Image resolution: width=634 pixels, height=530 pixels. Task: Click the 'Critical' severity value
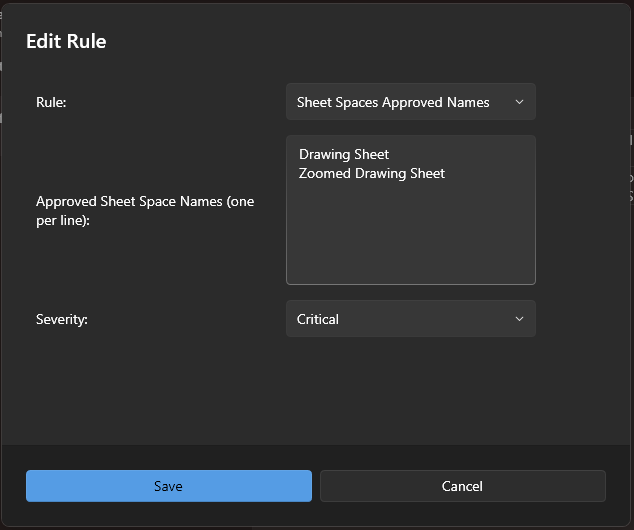(x=318, y=319)
